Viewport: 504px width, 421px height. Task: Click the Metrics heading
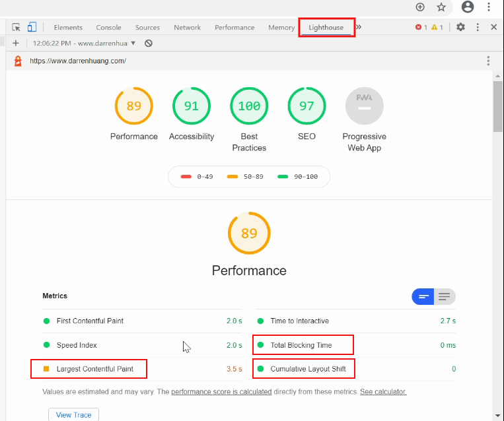(55, 296)
